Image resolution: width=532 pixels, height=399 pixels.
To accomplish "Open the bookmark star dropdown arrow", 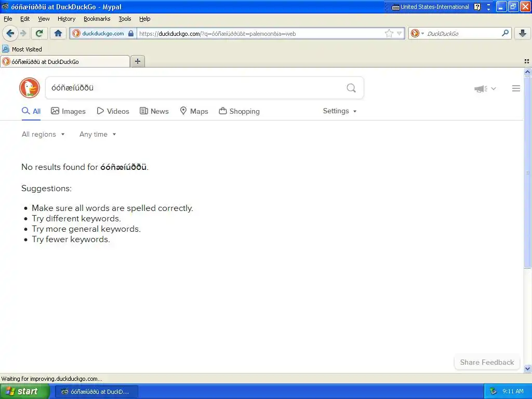I will coord(399,33).
